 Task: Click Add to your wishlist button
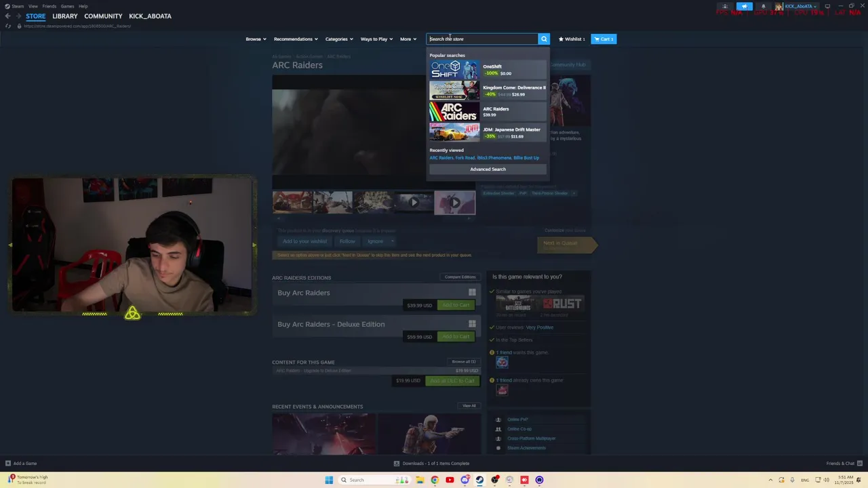coord(304,241)
